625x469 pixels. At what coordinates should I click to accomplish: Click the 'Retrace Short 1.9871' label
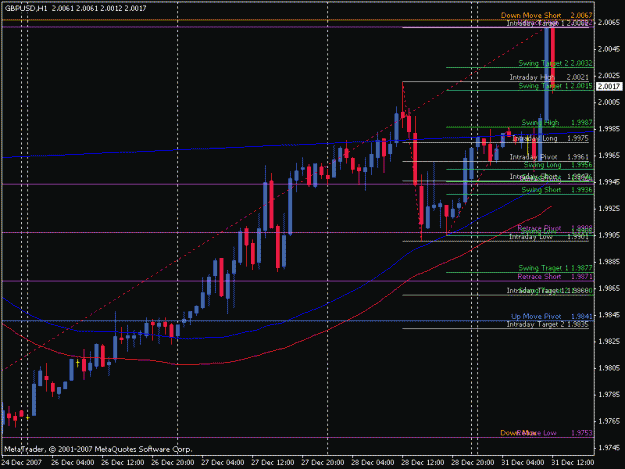click(x=555, y=277)
